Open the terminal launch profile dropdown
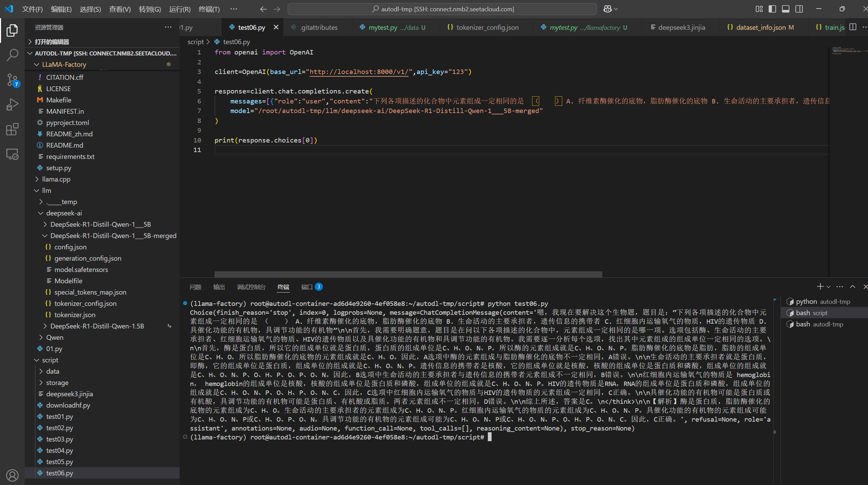This screenshot has height=485, width=868. [x=829, y=287]
